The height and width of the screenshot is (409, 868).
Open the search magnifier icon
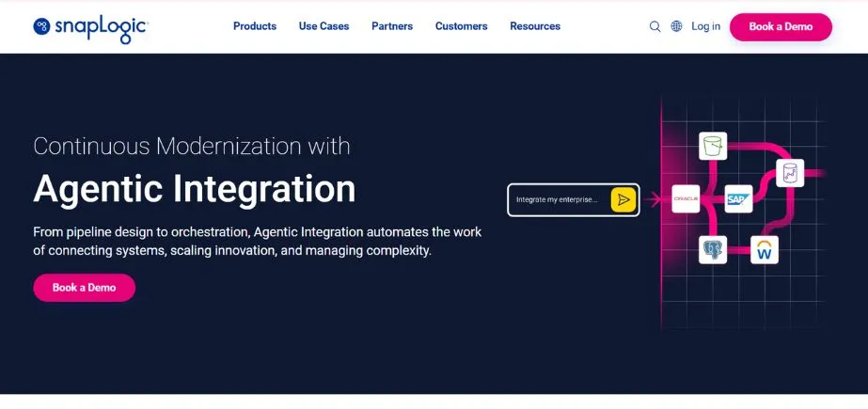tap(655, 26)
